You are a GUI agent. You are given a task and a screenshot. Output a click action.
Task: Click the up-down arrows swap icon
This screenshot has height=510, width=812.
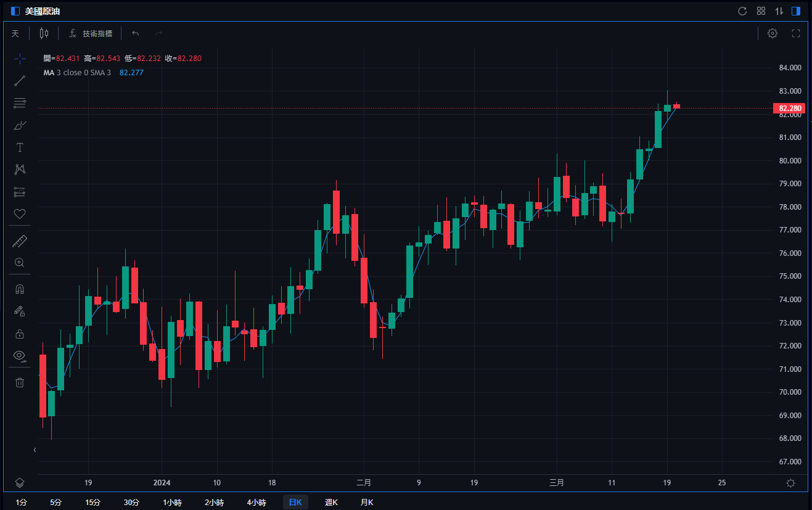point(779,11)
